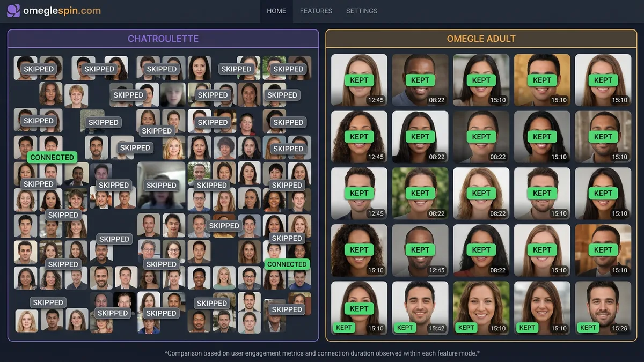The height and width of the screenshot is (362, 644).
Task: Click the omeglespin purple chat logo icon
Action: pyautogui.click(x=13, y=11)
